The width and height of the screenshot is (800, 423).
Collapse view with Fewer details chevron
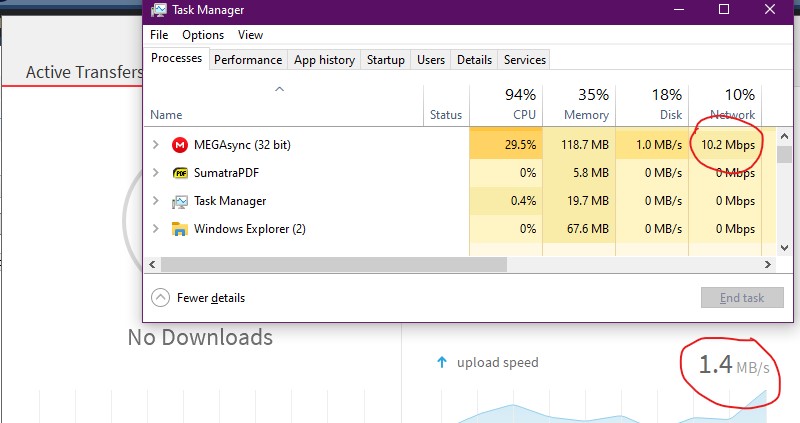pos(160,297)
